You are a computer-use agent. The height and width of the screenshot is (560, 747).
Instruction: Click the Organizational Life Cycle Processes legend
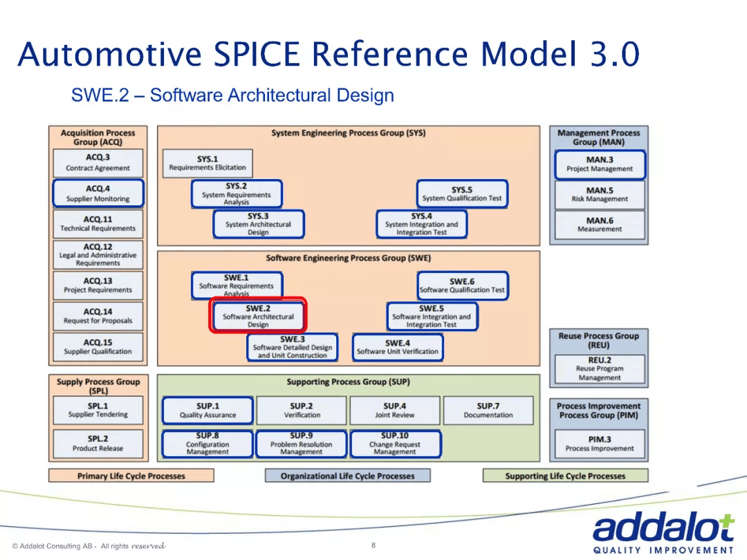coord(348,476)
